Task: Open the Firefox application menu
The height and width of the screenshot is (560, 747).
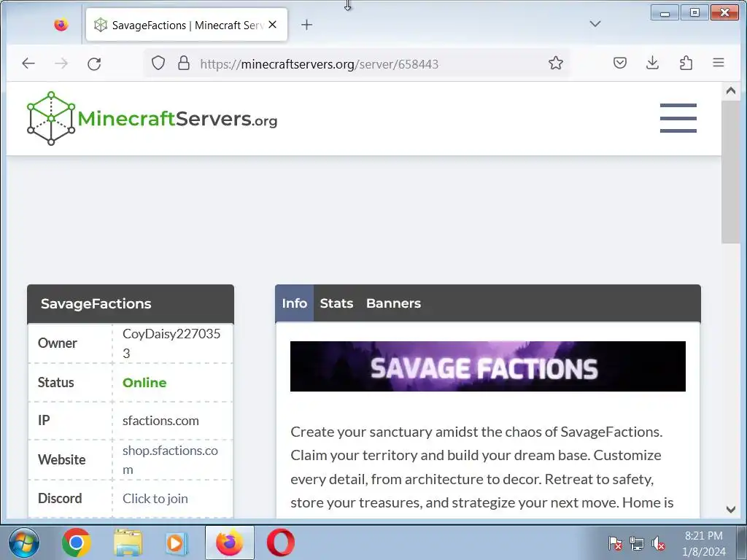Action: pyautogui.click(x=719, y=63)
